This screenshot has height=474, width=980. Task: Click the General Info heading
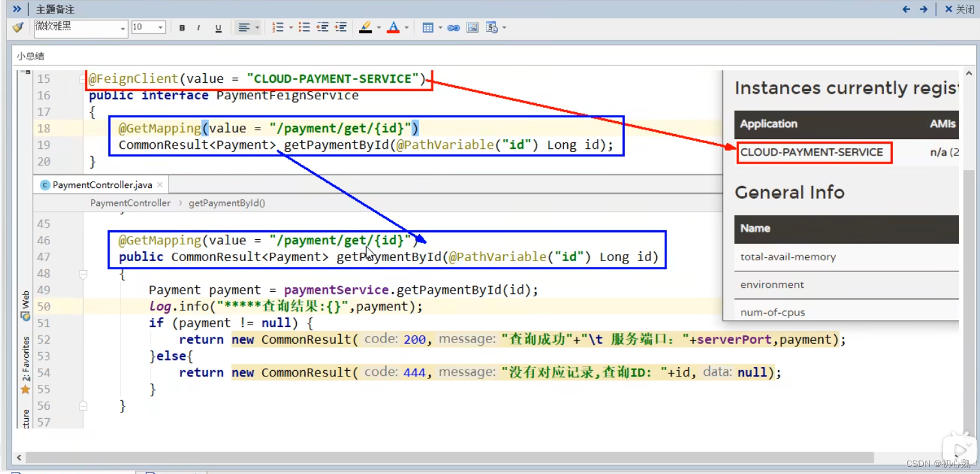789,192
